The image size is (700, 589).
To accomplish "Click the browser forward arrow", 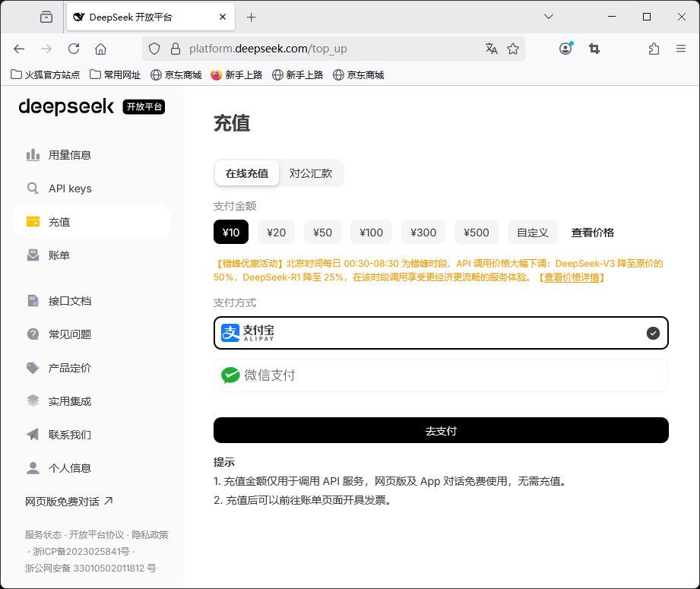I will coord(46,49).
